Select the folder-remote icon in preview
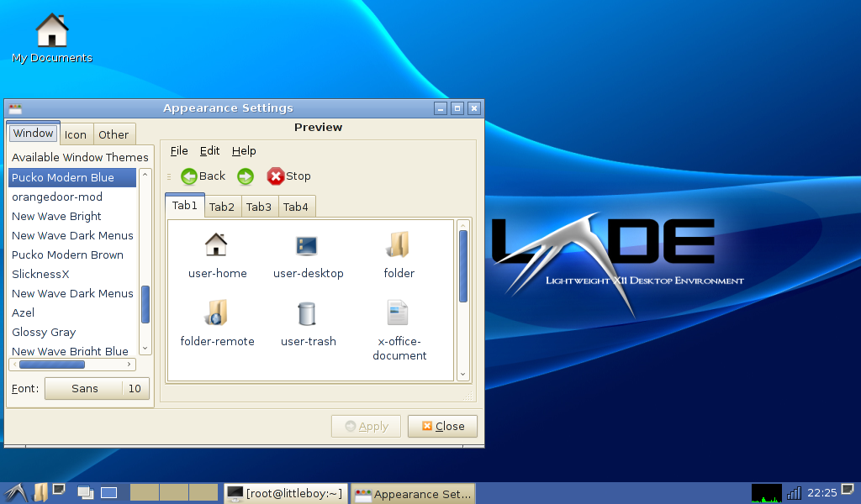 (216, 314)
